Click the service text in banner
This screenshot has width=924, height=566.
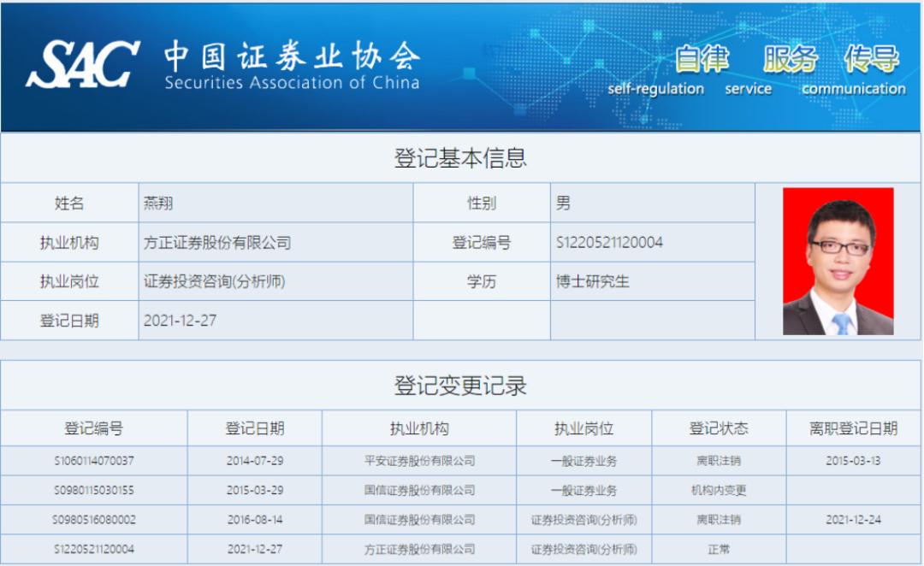pos(749,89)
